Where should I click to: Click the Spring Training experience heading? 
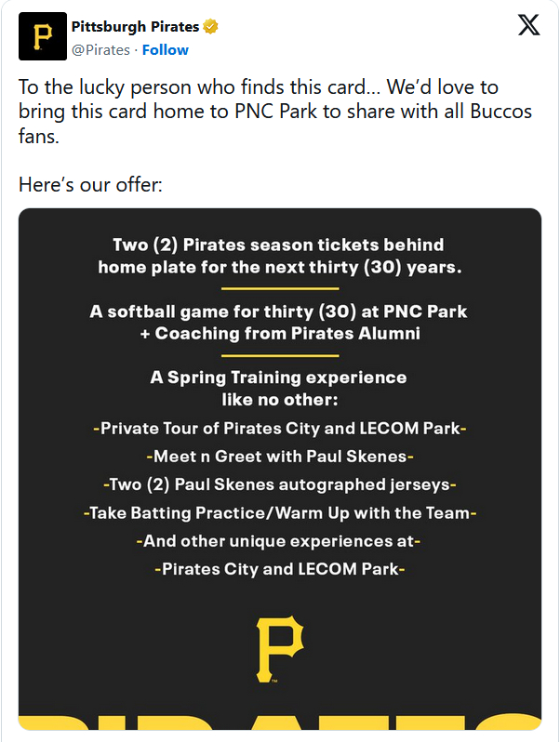pos(279,389)
